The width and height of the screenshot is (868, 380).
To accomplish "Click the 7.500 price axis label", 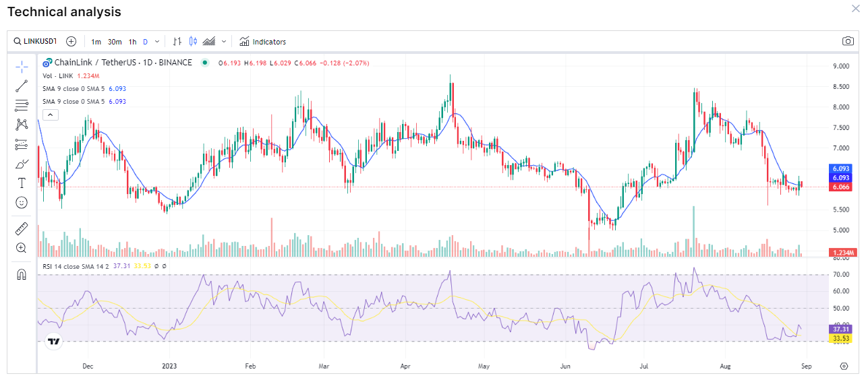I will (x=841, y=127).
